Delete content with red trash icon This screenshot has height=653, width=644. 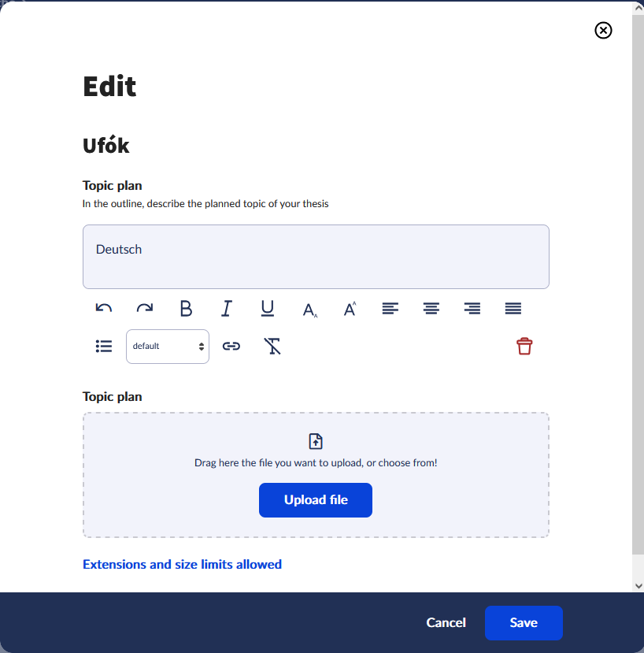[524, 347]
